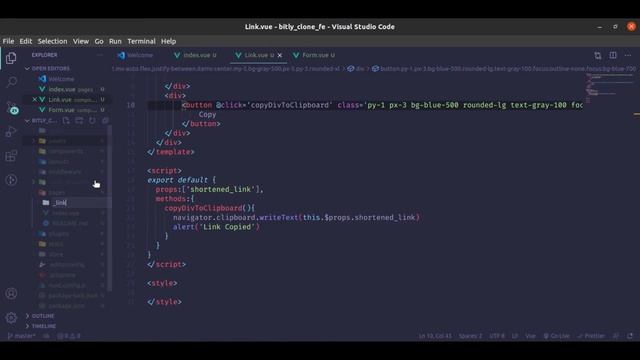Split the editor with the split icon
The height and width of the screenshot is (360, 640).
point(613,55)
